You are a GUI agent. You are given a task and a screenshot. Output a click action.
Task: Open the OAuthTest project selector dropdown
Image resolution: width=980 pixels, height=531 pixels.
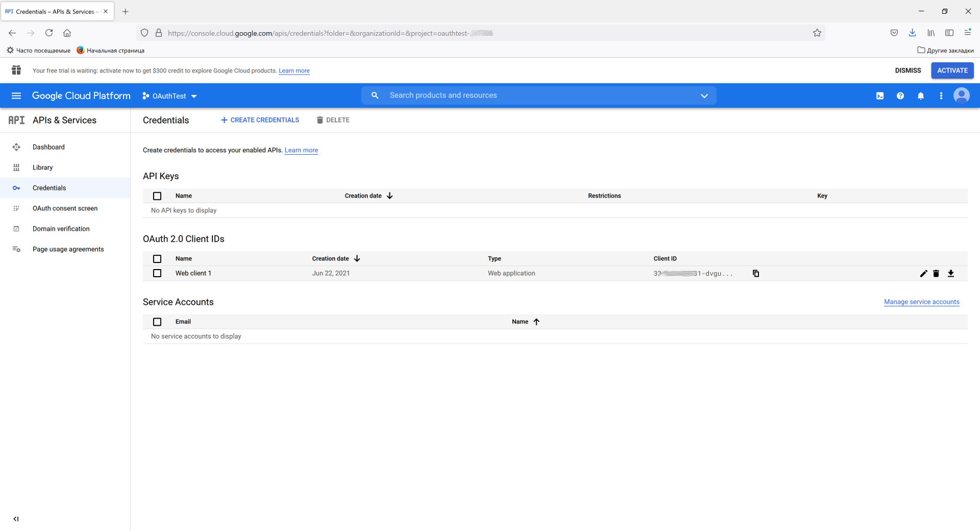click(x=169, y=96)
